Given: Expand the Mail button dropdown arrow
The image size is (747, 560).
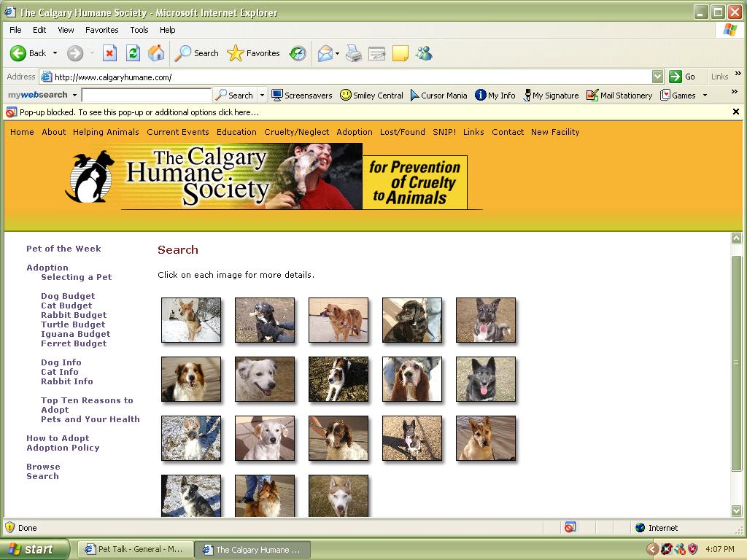Looking at the screenshot, I should (x=337, y=53).
